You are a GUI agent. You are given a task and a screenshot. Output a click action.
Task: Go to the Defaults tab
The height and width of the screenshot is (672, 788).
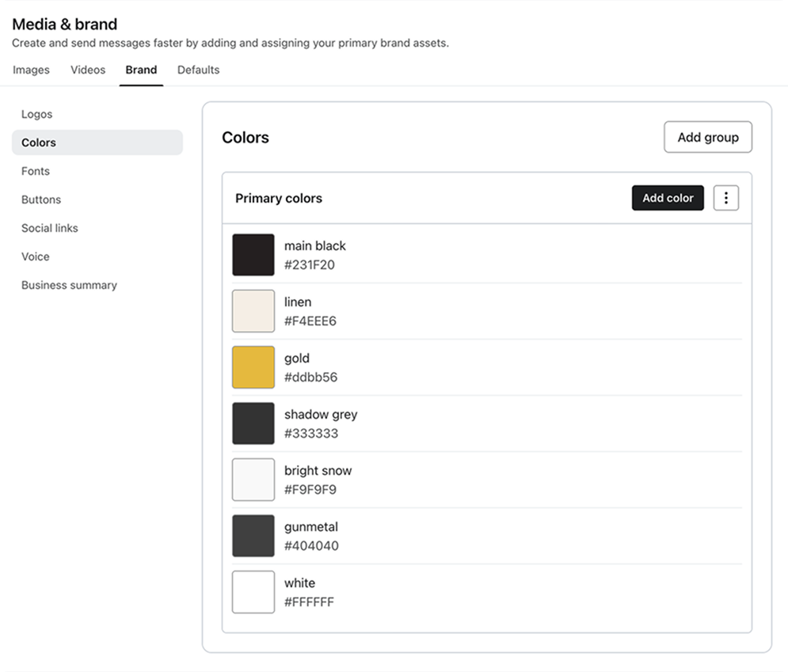[x=198, y=70]
